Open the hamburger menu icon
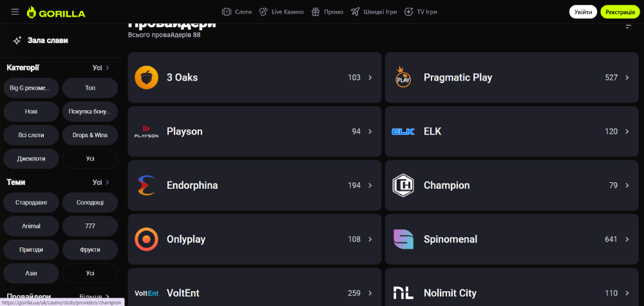 [15, 12]
